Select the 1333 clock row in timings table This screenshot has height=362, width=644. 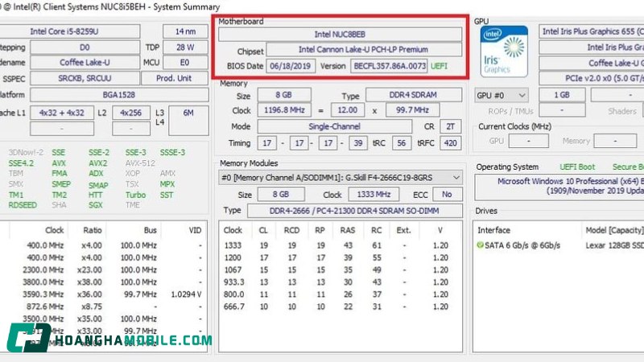233,245
